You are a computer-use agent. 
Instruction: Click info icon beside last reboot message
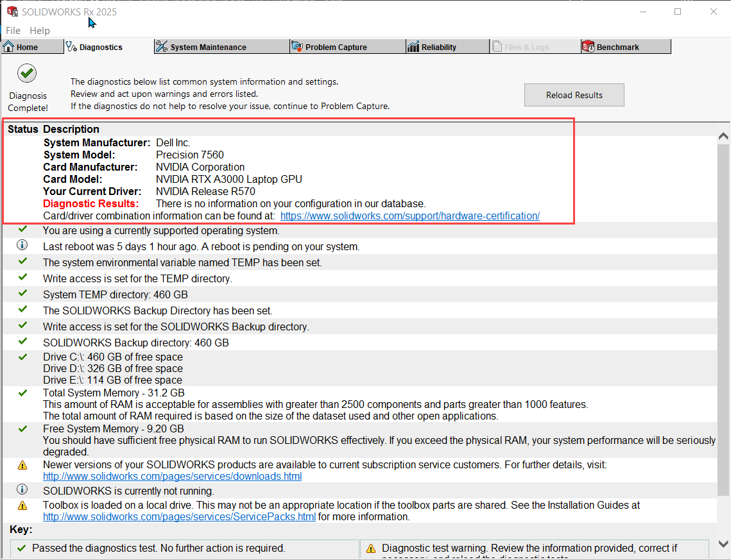coord(22,245)
